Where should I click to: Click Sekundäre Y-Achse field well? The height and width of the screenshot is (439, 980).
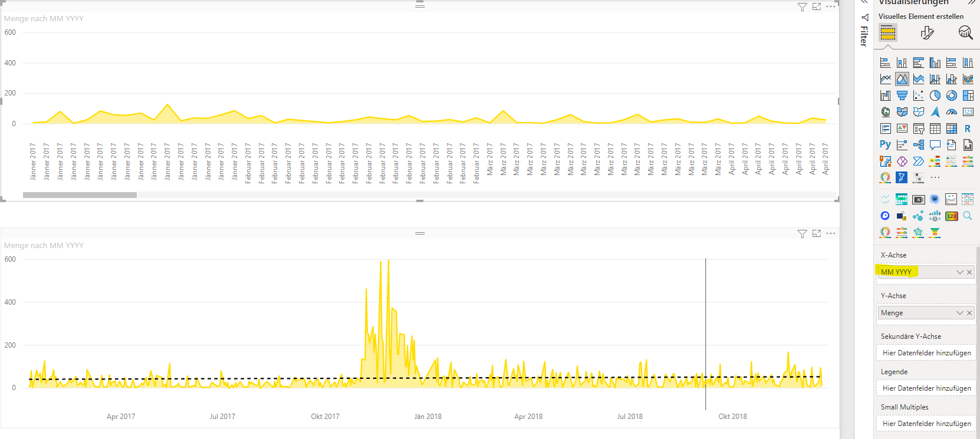[x=926, y=353]
